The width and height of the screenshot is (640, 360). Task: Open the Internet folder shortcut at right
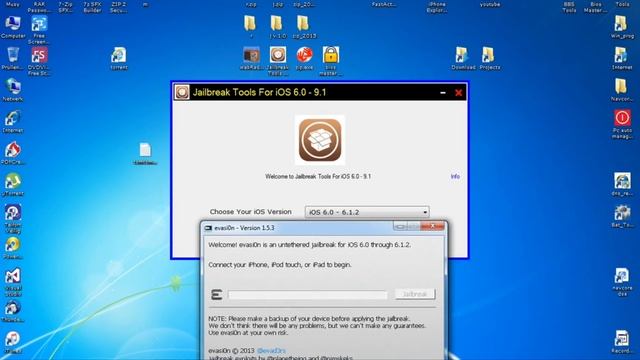click(x=622, y=58)
